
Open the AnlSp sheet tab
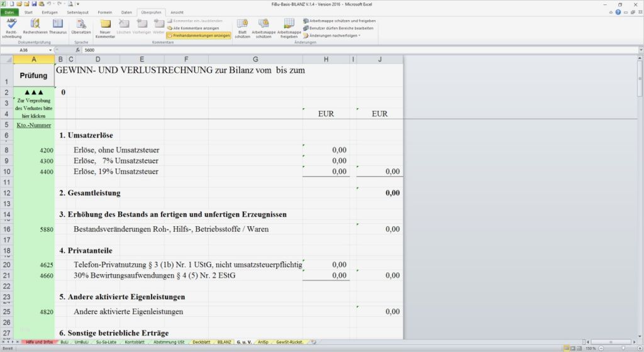[x=263, y=342]
